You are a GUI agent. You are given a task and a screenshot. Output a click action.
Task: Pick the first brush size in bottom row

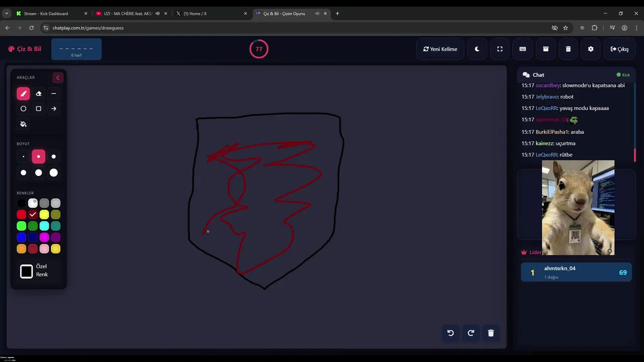pos(23,173)
